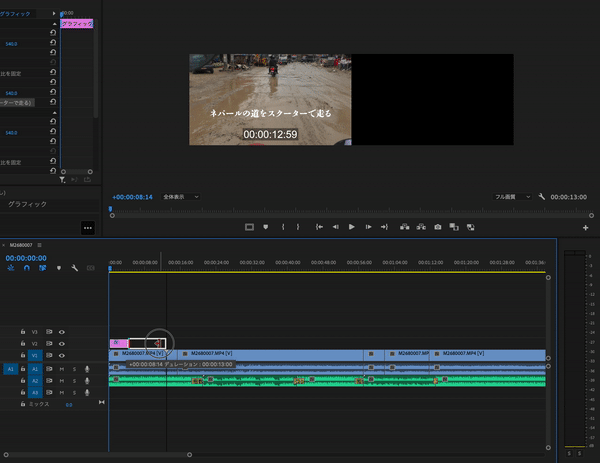Go to In point button
The image size is (600, 463).
(x=319, y=227)
